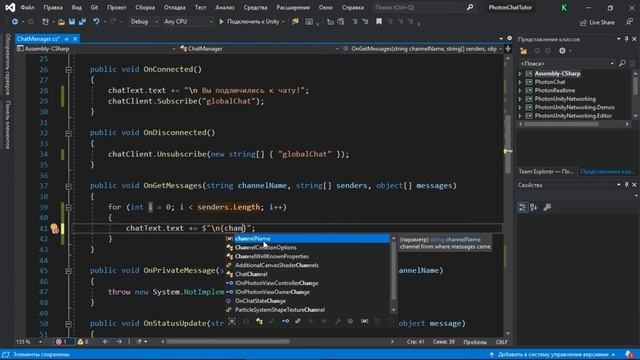Toggle class filter in completion list footer
The height and width of the screenshot is (360, 640).
(x=259, y=322)
